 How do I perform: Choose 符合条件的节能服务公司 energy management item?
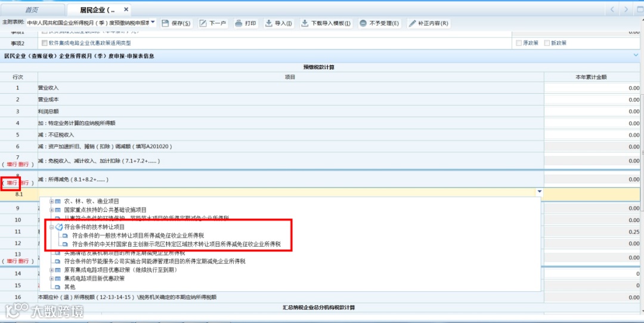click(x=155, y=262)
